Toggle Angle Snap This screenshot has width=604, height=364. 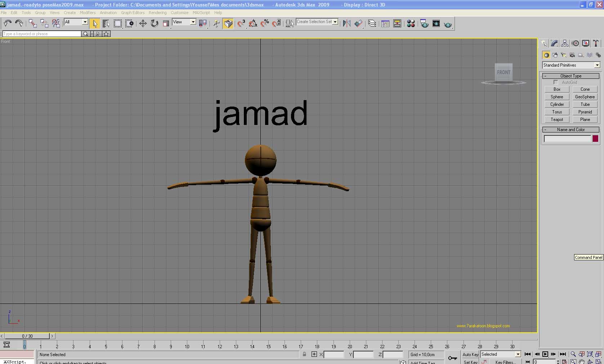pos(253,23)
